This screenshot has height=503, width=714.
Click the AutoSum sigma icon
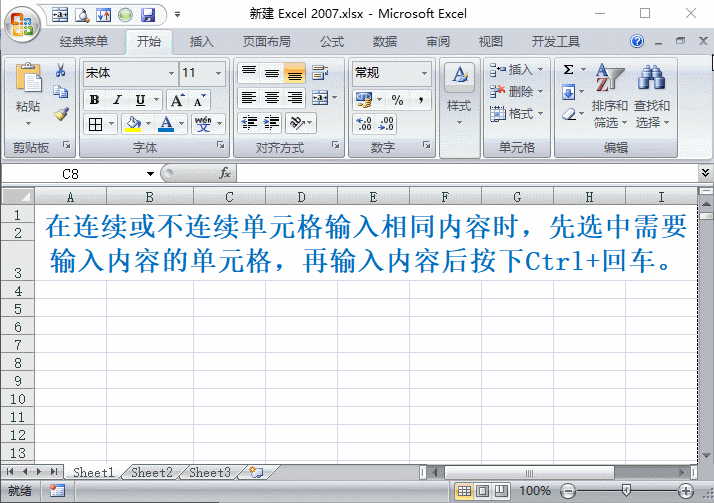(569, 70)
